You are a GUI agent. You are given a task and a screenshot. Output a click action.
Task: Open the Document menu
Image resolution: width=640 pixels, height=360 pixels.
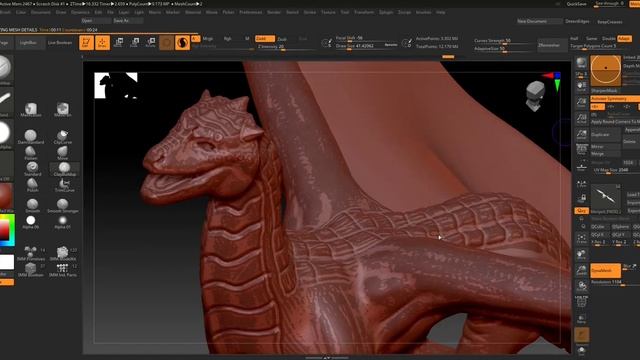tap(41, 12)
